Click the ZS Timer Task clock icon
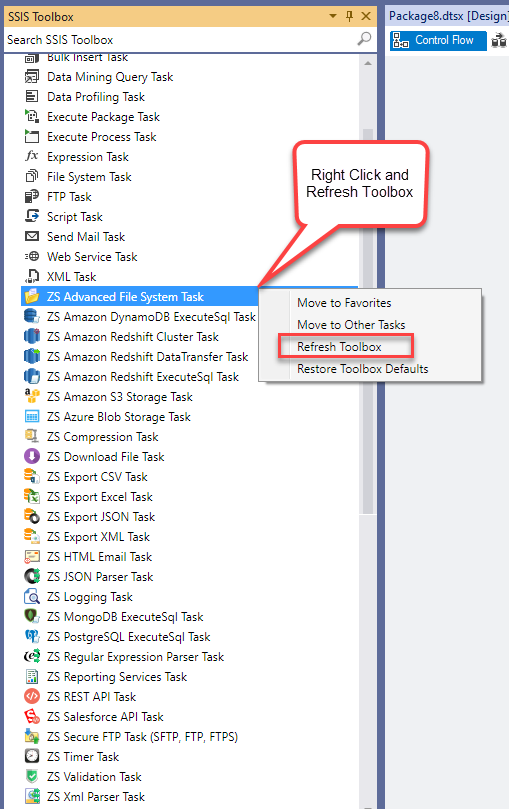 [32, 756]
